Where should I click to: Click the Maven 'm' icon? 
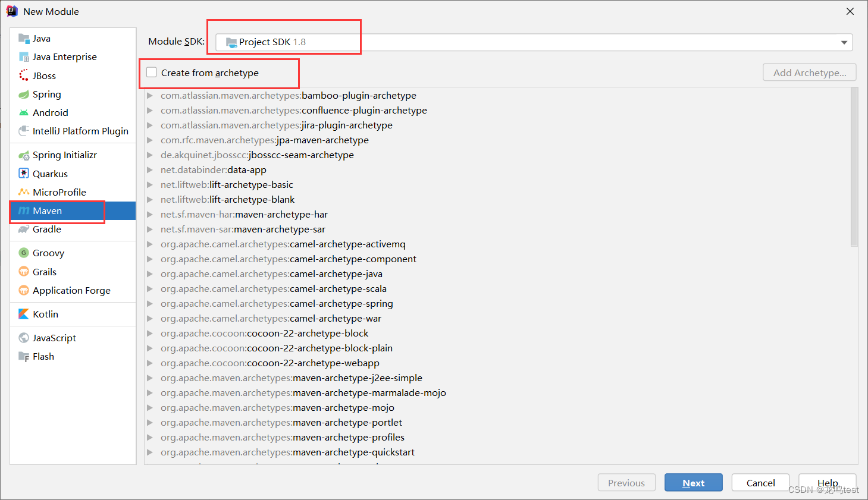coord(24,210)
